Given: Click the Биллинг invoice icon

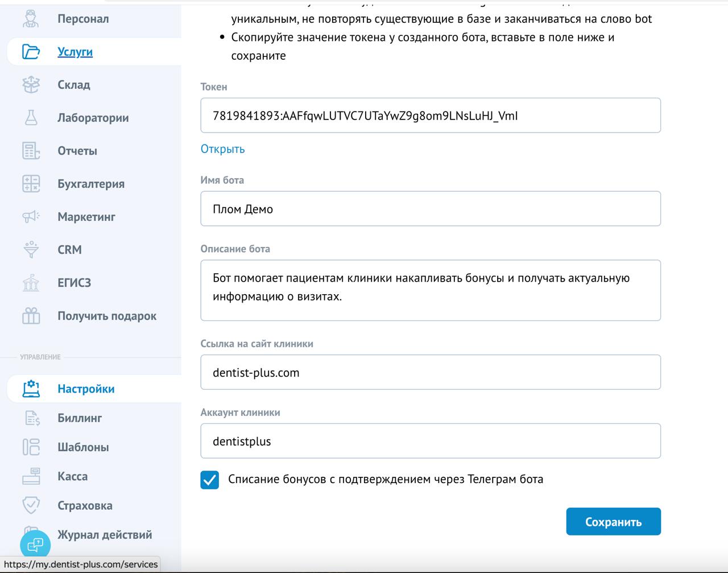Looking at the screenshot, I should pos(32,418).
